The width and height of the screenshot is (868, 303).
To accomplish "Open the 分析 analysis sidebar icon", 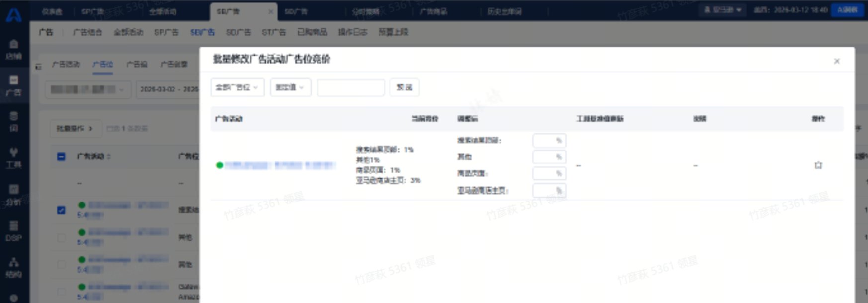I will tap(14, 194).
